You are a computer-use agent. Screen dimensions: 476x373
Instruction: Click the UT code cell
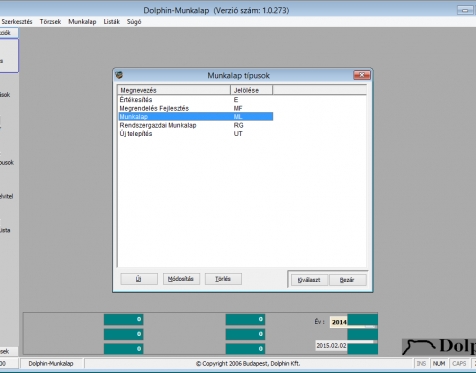coord(238,134)
